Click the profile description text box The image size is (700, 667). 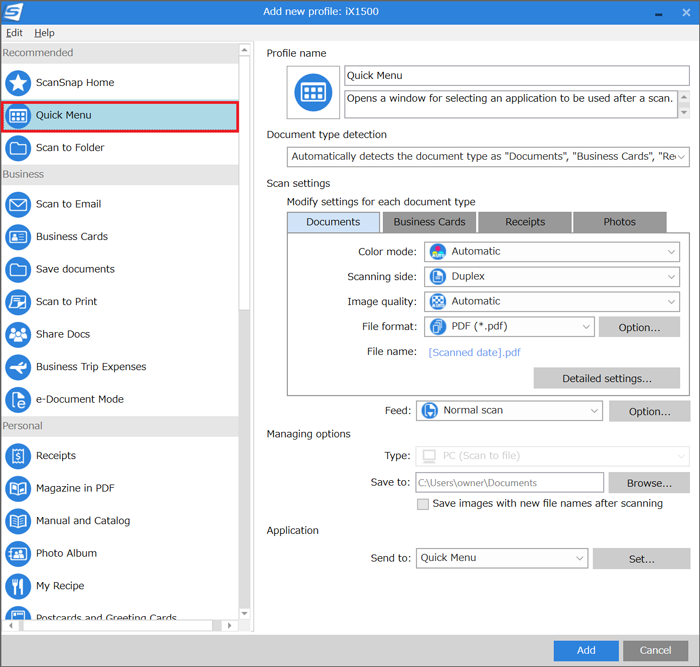point(511,104)
